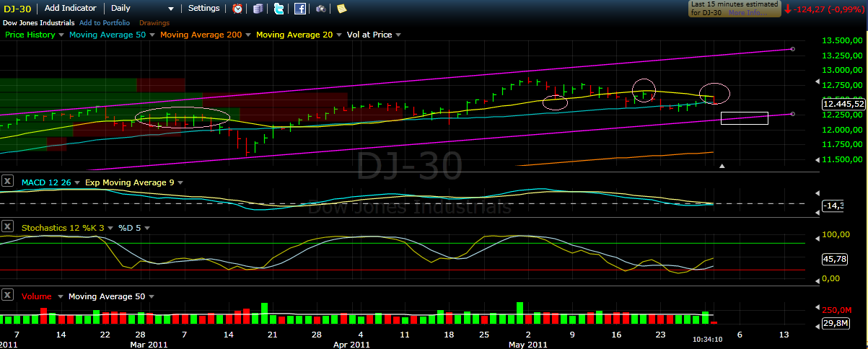Click the -124,27 (-0,99%) change text
The height and width of the screenshot is (349, 868).
click(829, 9)
